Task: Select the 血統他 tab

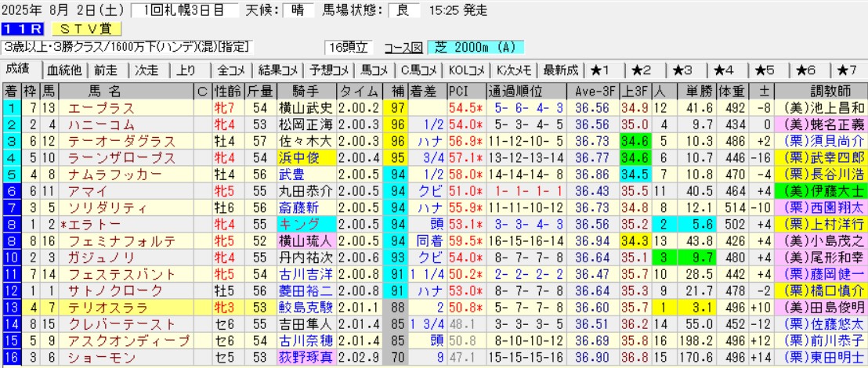Action: click(x=64, y=69)
